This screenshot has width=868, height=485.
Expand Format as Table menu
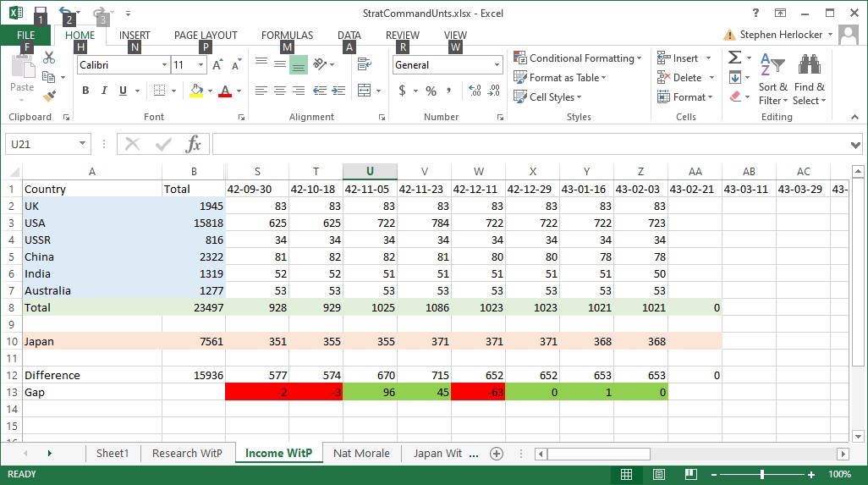560,78
